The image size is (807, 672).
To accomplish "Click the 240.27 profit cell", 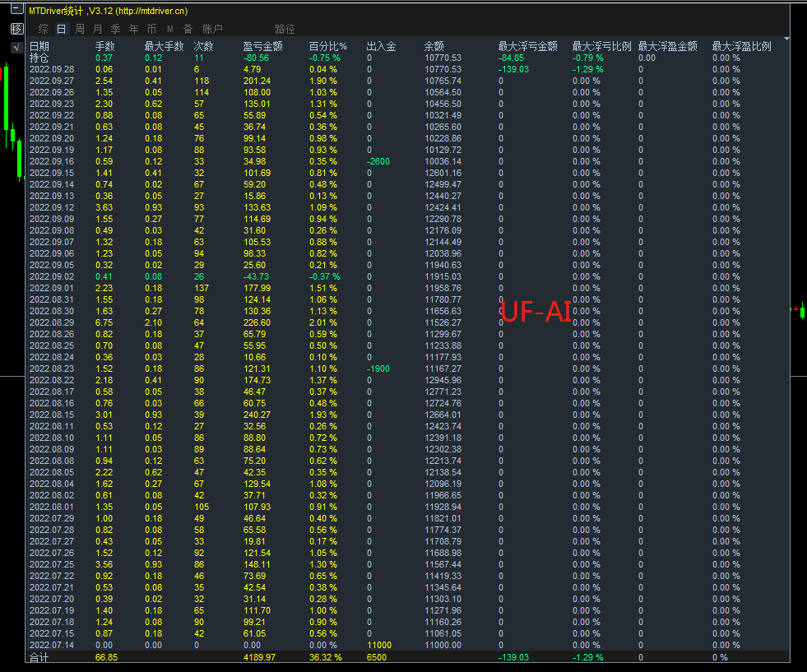I will click(x=257, y=415).
